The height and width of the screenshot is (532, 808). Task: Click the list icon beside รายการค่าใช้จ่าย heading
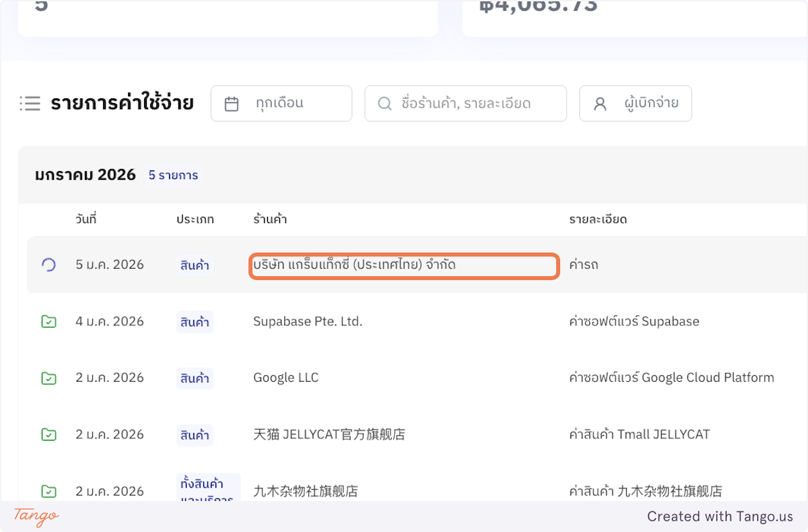30,103
